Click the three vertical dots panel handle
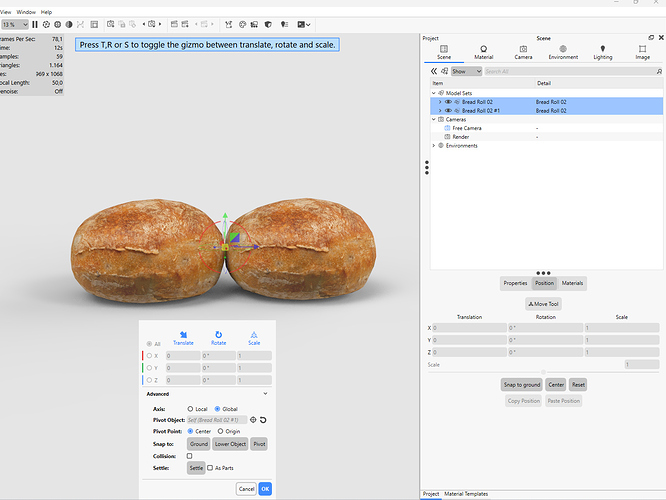The height and width of the screenshot is (500, 666). [x=427, y=167]
